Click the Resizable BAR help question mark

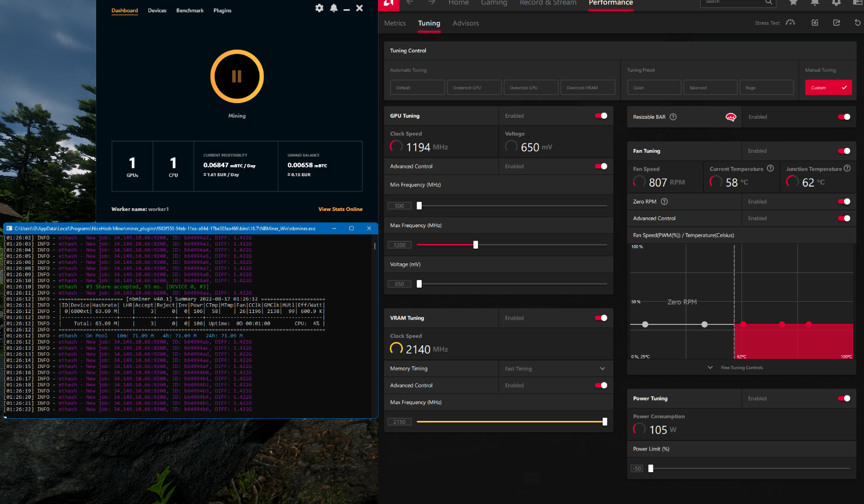[x=673, y=117]
